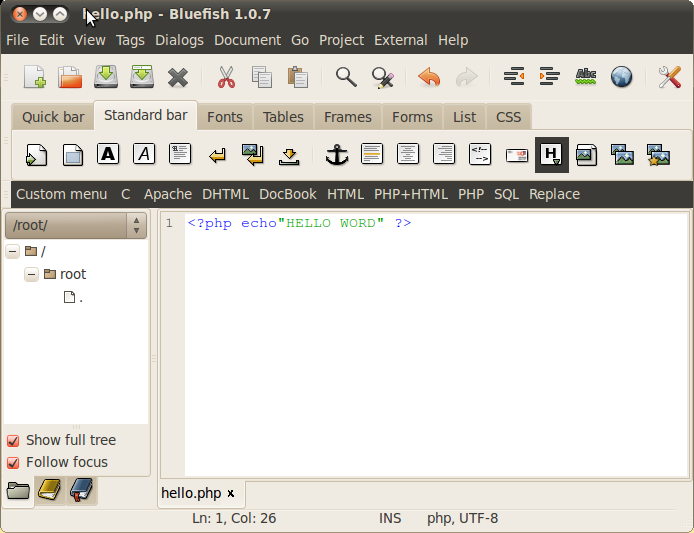This screenshot has height=533, width=694.
Task: Click the Paste clipboard icon
Action: pos(298,77)
